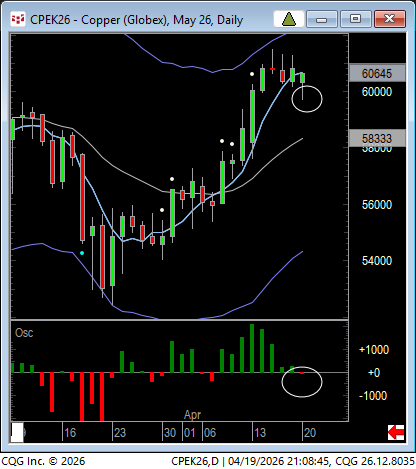The width and height of the screenshot is (416, 469).
Task: Click the cyan signal dot below candles
Action: (x=82, y=253)
